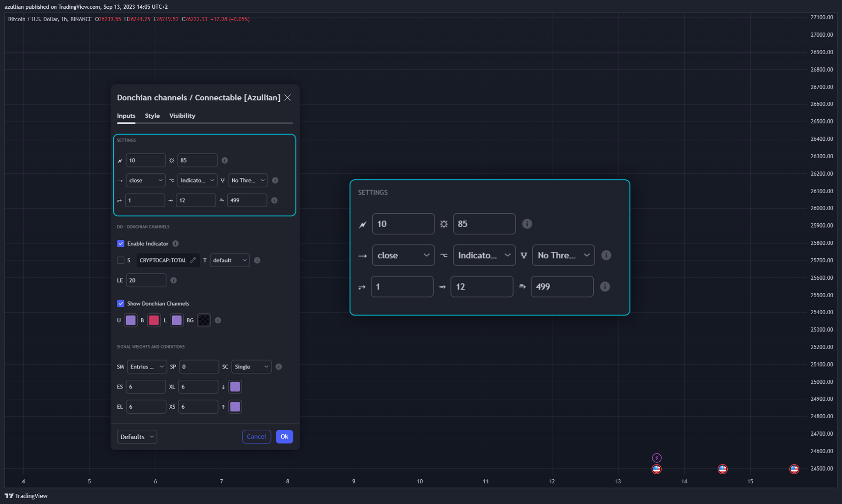This screenshot has height=504, width=842.
Task: Click info icon after the default dropdown
Action: point(257,260)
